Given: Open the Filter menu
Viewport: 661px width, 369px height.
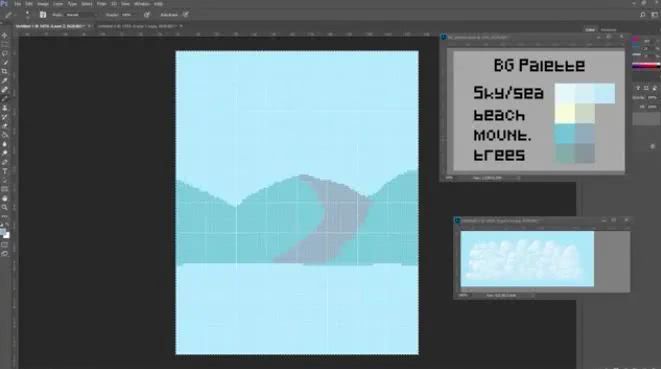Looking at the screenshot, I should pyautogui.click(x=102, y=4).
